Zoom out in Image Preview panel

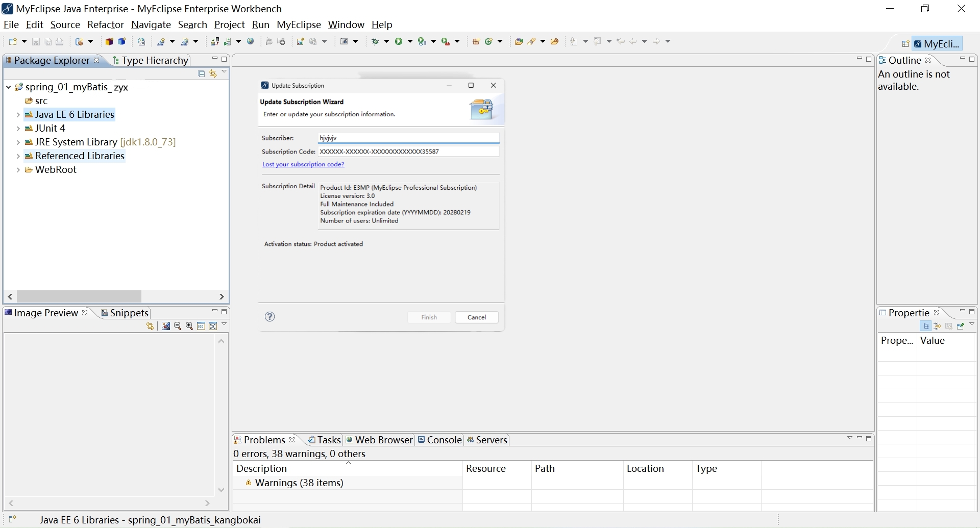(x=178, y=326)
